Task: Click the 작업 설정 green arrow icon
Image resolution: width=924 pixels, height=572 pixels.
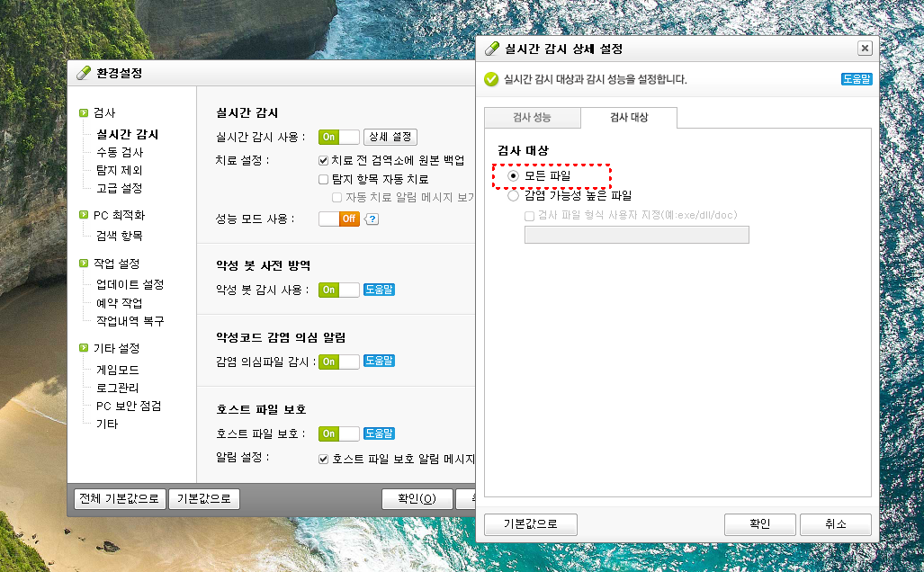Action: pyautogui.click(x=84, y=264)
